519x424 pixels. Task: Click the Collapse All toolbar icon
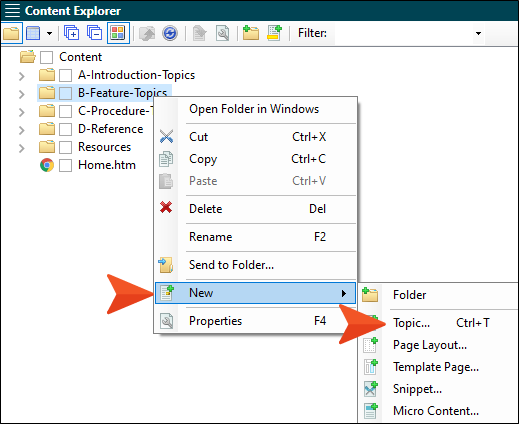(x=95, y=33)
